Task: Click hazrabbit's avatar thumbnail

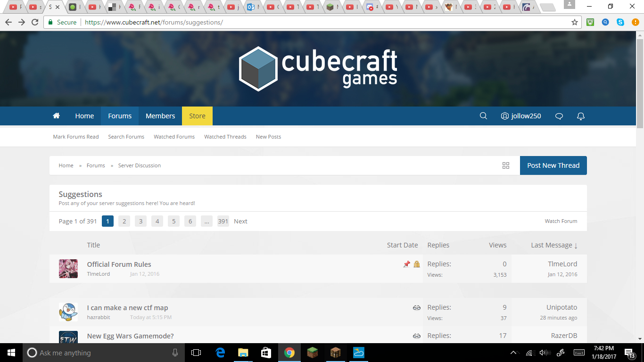Action: 68,312
